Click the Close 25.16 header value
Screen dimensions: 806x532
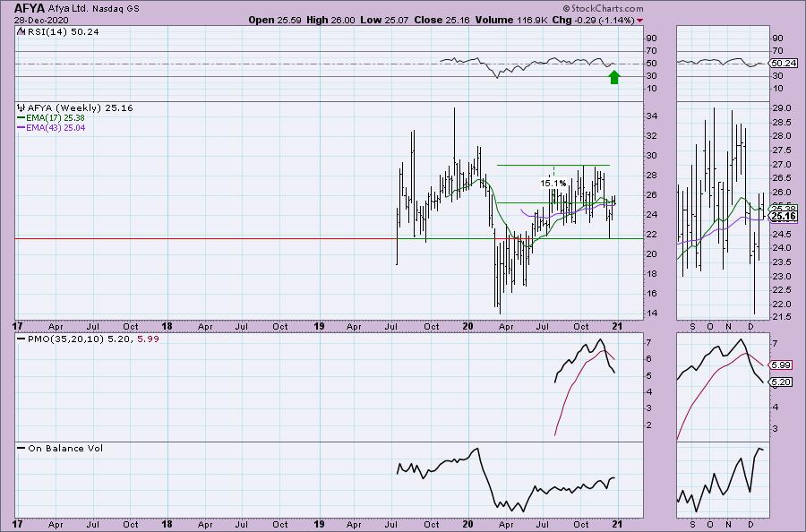pyautogui.click(x=442, y=20)
